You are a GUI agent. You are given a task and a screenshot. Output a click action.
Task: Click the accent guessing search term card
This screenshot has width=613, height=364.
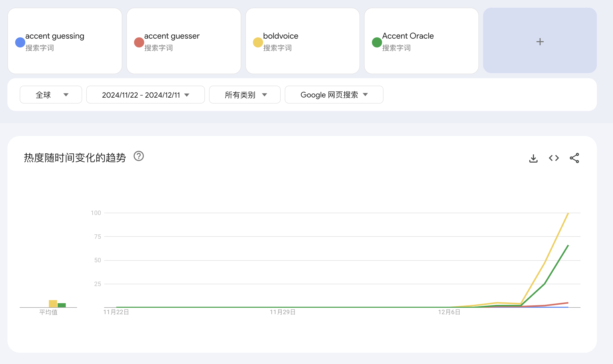point(65,41)
